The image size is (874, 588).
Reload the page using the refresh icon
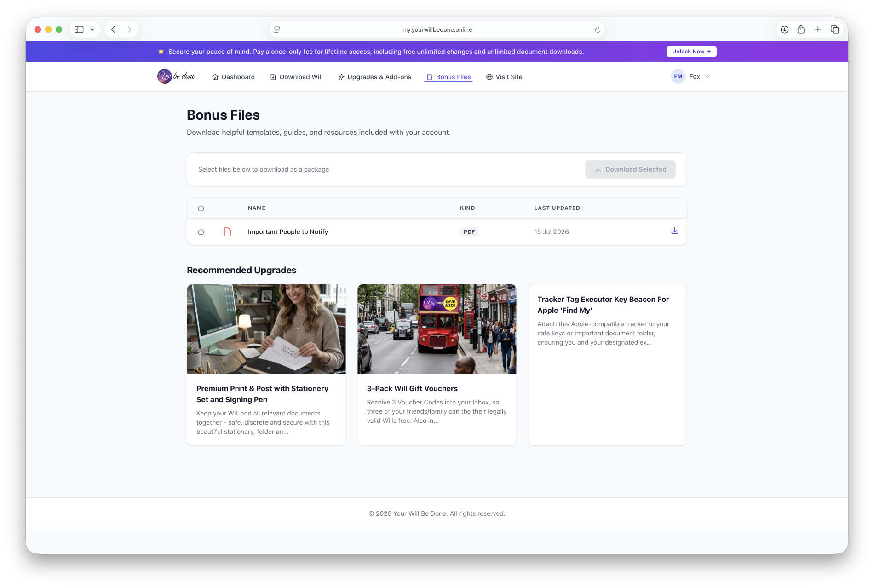coord(598,29)
